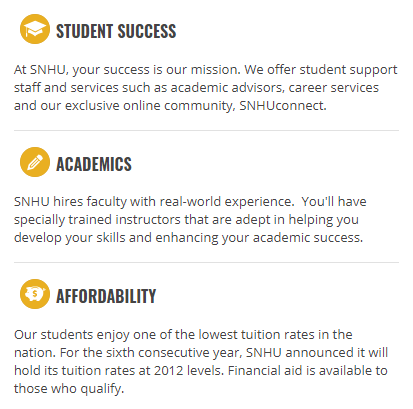Select the ACADEMICS heading

[94, 164]
